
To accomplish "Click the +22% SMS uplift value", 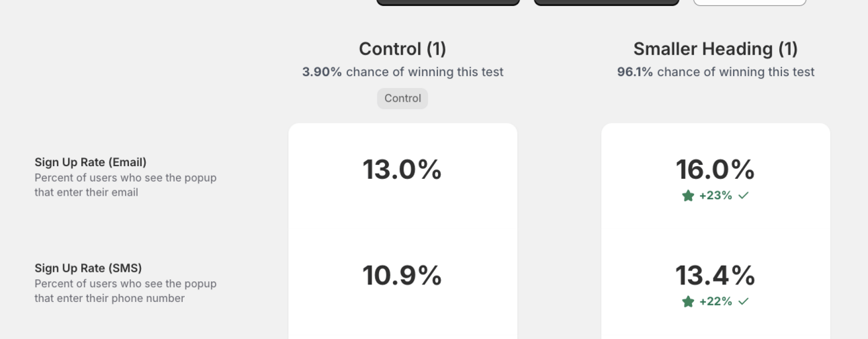I will coord(715,302).
